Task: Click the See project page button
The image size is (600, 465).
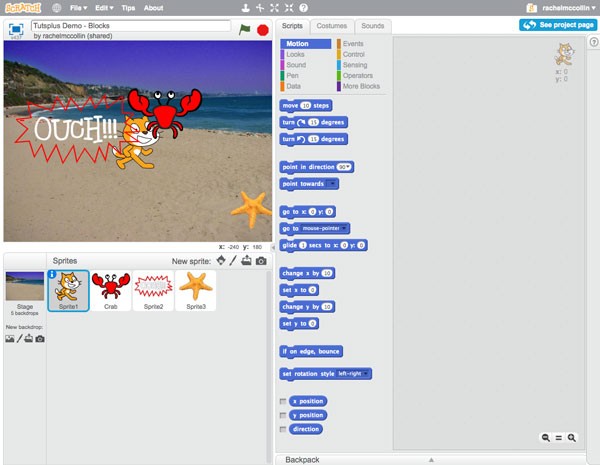Action: [x=558, y=25]
